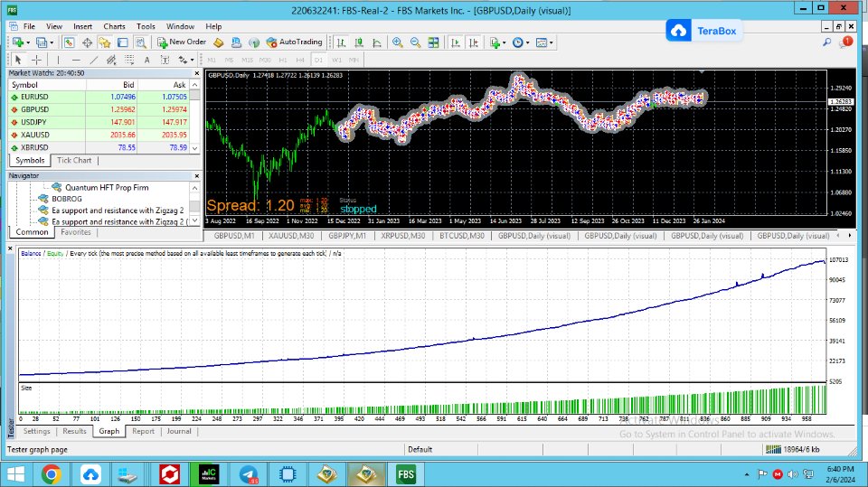
Task: Toggle the AutoTrading button
Action: coord(294,42)
